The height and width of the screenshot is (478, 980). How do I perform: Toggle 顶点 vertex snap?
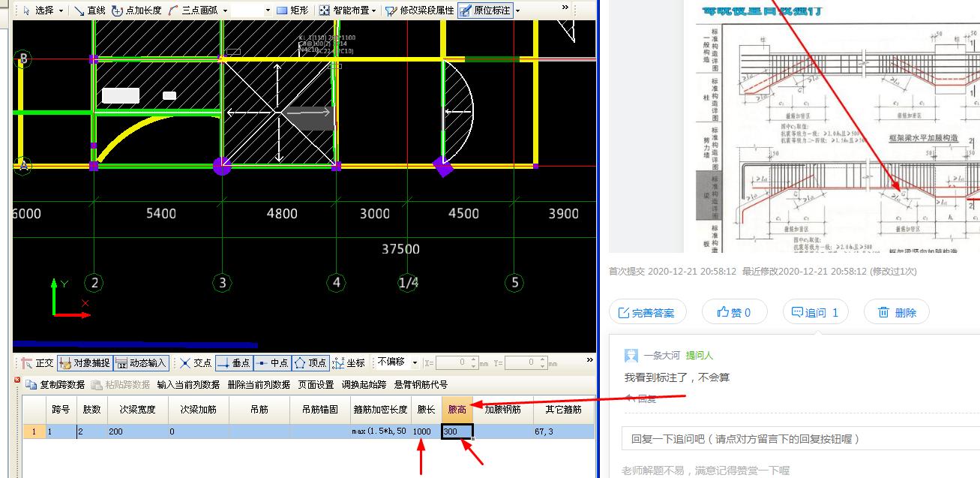point(310,363)
